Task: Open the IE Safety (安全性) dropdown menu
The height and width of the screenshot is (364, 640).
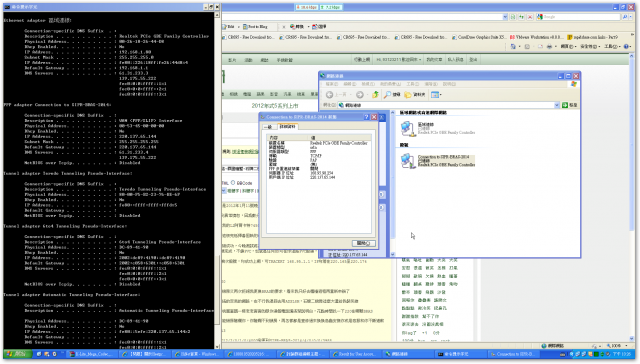Action: pos(589,47)
